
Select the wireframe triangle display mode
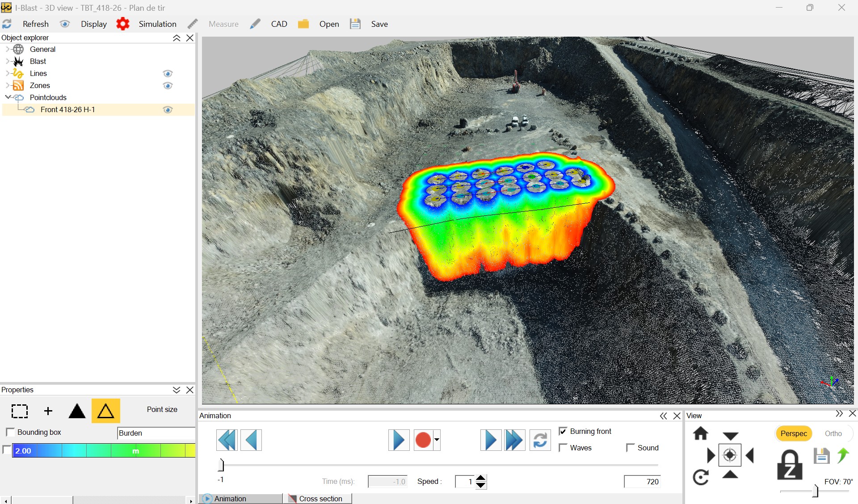point(106,411)
